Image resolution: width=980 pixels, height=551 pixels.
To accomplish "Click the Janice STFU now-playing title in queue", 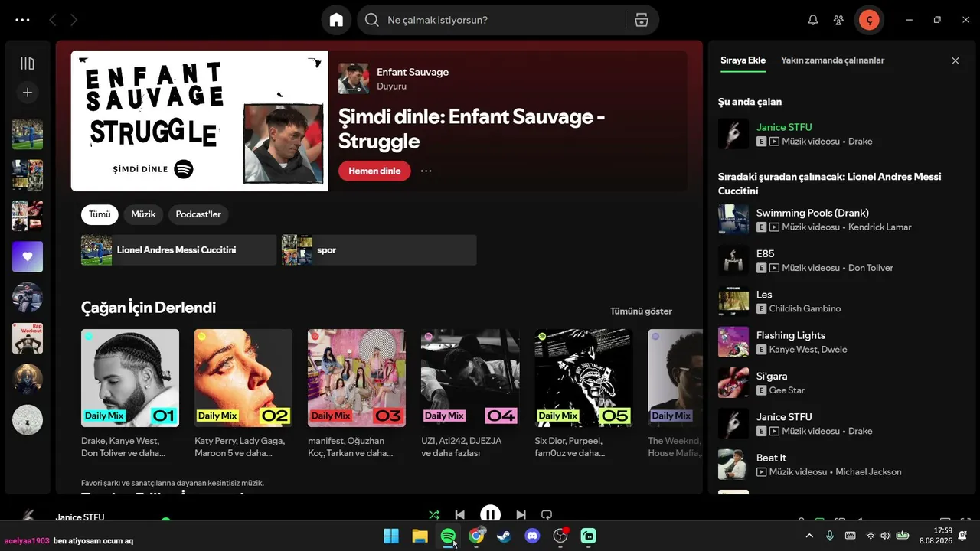I will click(784, 127).
